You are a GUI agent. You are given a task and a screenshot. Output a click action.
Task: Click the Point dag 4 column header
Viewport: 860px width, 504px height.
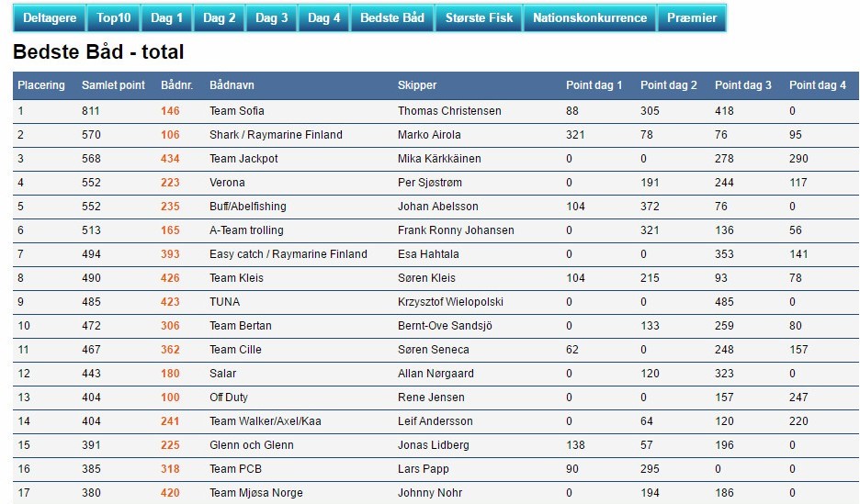click(817, 85)
